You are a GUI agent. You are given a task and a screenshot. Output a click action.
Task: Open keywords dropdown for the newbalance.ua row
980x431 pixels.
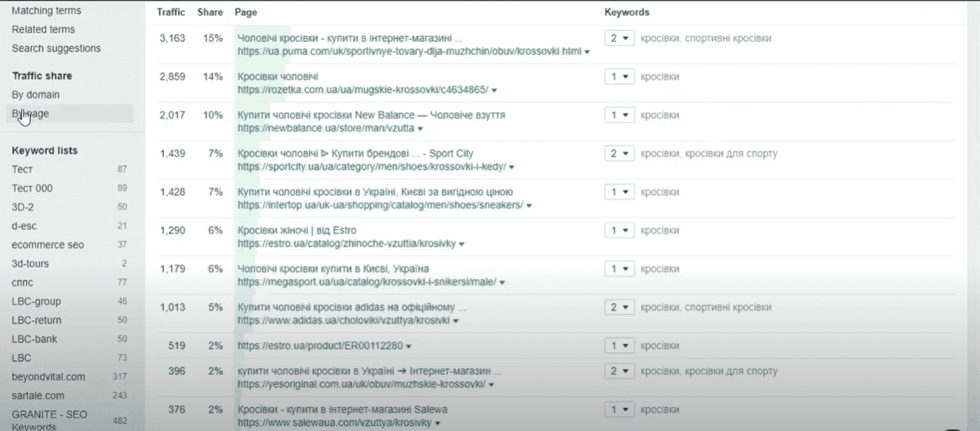pyautogui.click(x=619, y=115)
